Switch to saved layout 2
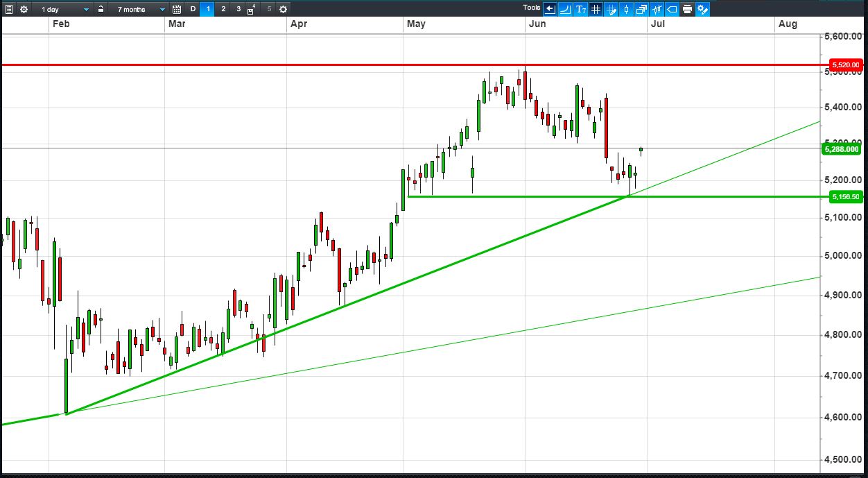Screen dimensions: 868x478 point(223,9)
